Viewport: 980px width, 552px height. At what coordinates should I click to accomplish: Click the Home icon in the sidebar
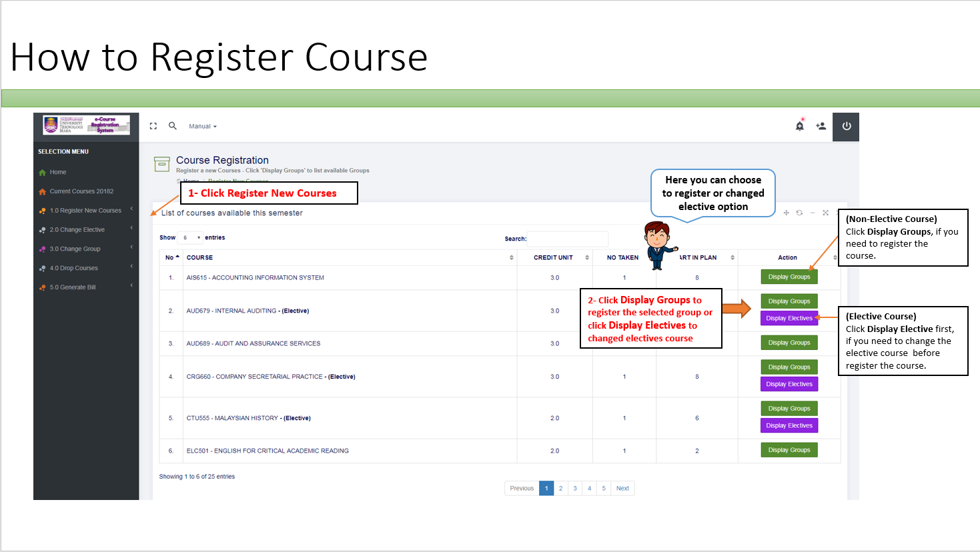(x=43, y=172)
